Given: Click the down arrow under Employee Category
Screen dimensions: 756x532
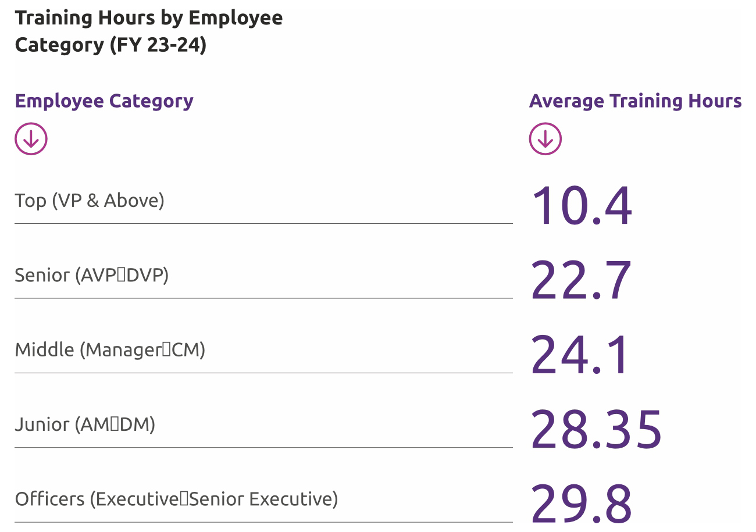Looking at the screenshot, I should 31,139.
